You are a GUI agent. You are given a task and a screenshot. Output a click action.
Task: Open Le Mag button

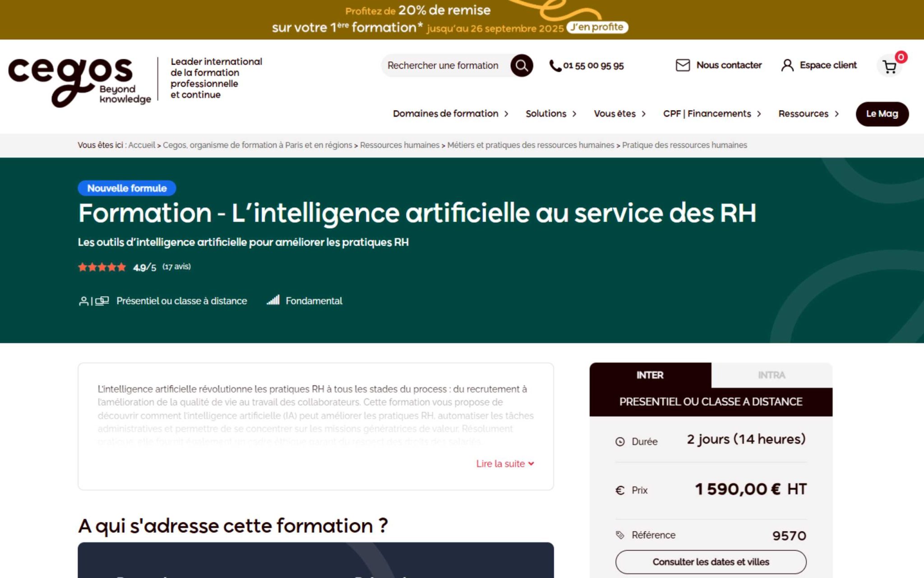(882, 114)
